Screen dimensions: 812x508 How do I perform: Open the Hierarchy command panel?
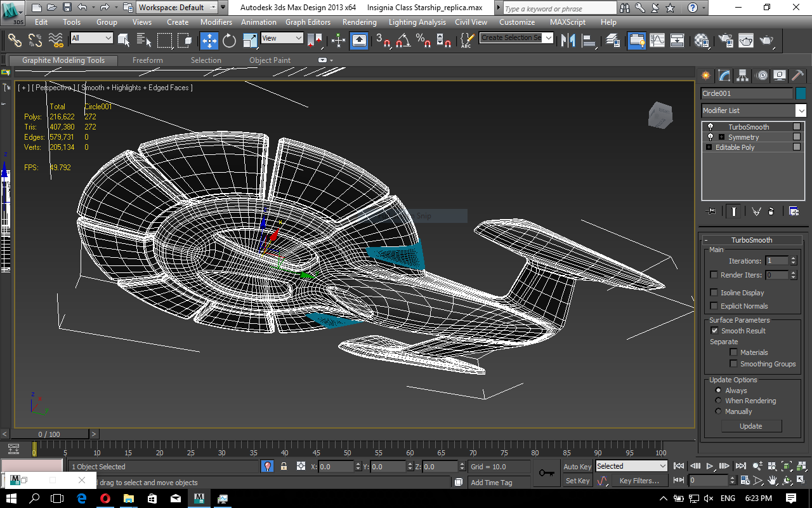pyautogui.click(x=743, y=76)
